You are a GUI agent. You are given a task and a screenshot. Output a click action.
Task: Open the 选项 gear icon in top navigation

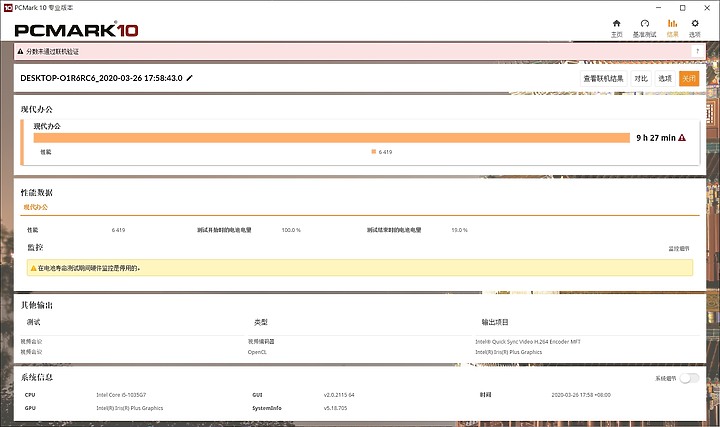tap(695, 23)
